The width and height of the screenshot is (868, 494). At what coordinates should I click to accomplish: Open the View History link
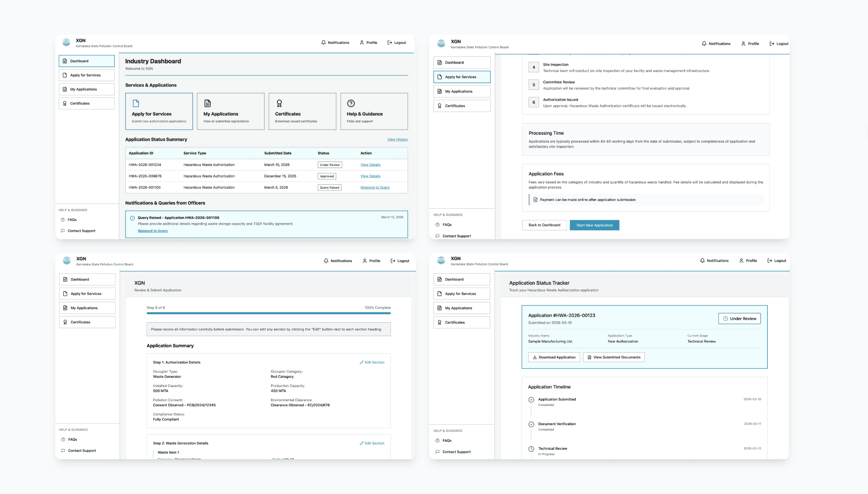(x=397, y=139)
